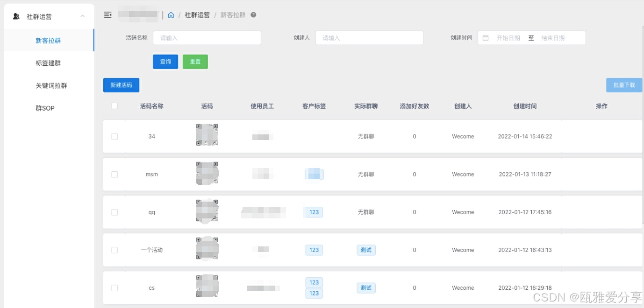Create a new code with 新建活码 button
The image size is (644, 308).
tap(121, 85)
